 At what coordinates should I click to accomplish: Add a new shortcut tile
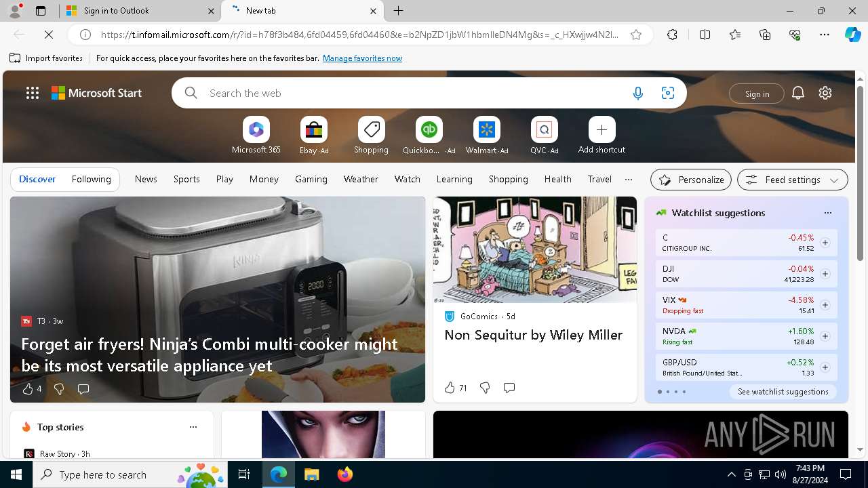tap(601, 136)
